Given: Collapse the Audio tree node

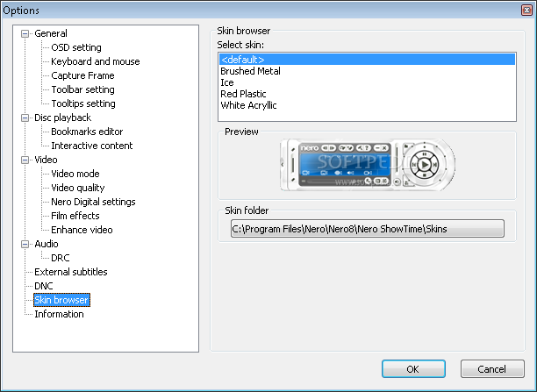Looking at the screenshot, I should [x=25, y=244].
